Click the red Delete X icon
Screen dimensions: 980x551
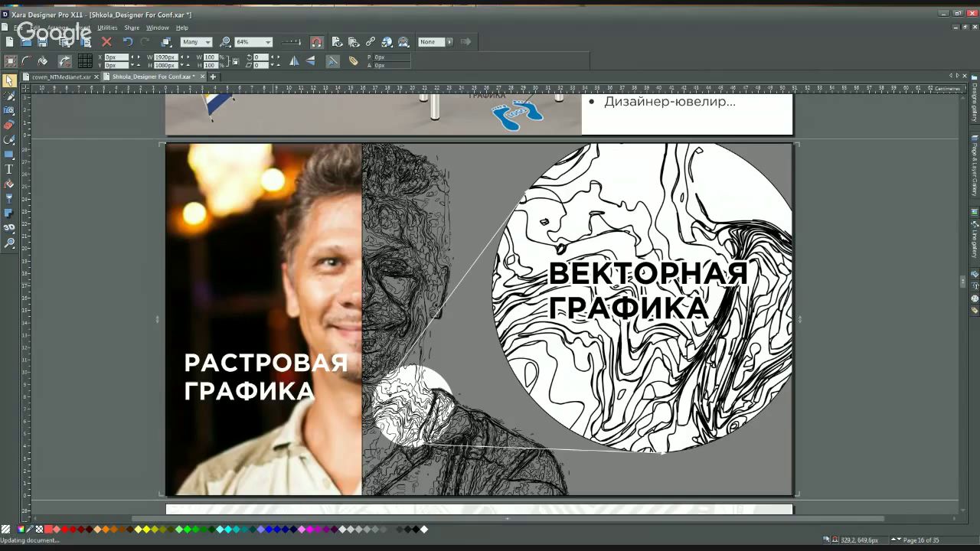[x=106, y=42]
